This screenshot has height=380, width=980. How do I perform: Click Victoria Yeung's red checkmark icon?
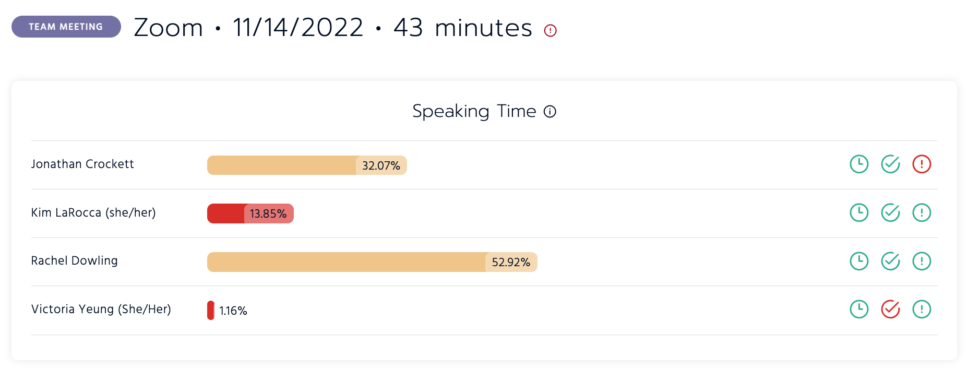point(890,309)
